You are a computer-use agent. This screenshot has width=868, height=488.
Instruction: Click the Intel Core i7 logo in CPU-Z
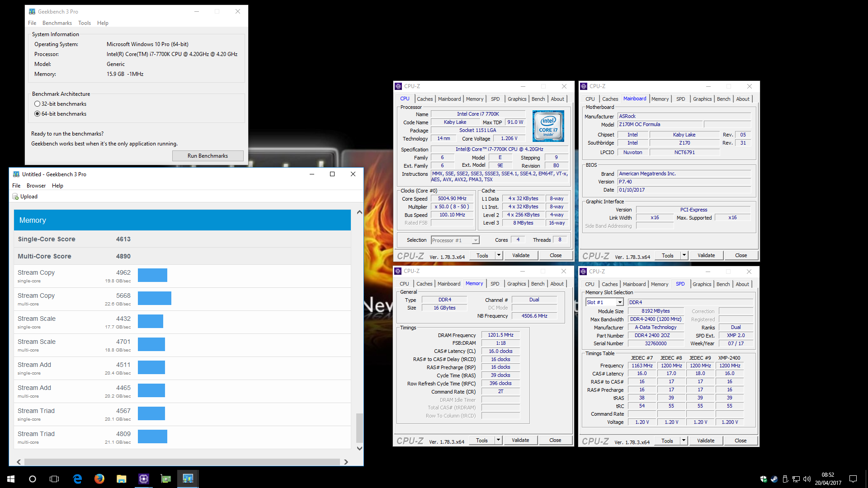click(548, 126)
